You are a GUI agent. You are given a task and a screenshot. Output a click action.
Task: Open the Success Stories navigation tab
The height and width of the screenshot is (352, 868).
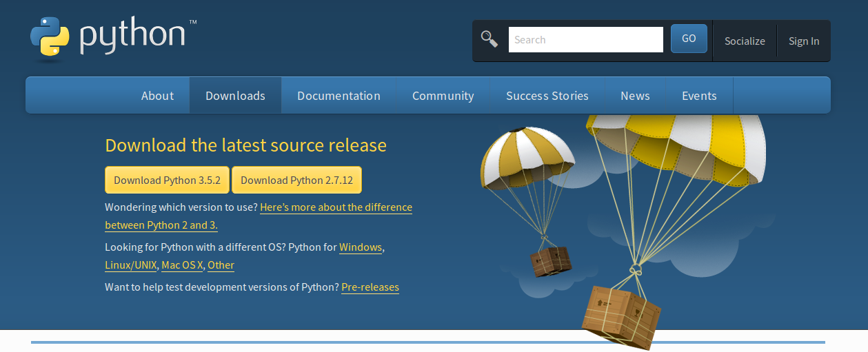click(x=547, y=96)
